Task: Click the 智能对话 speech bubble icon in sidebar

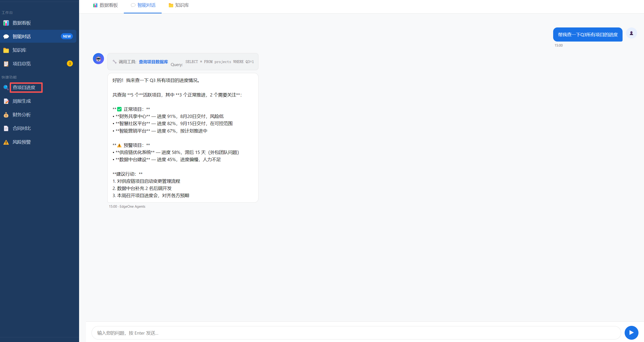Action: click(x=6, y=36)
